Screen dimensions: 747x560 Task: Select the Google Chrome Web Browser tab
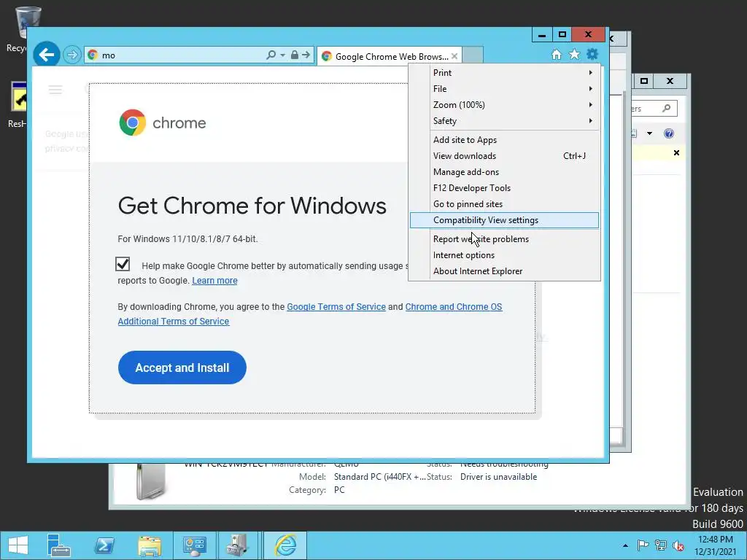(x=388, y=56)
